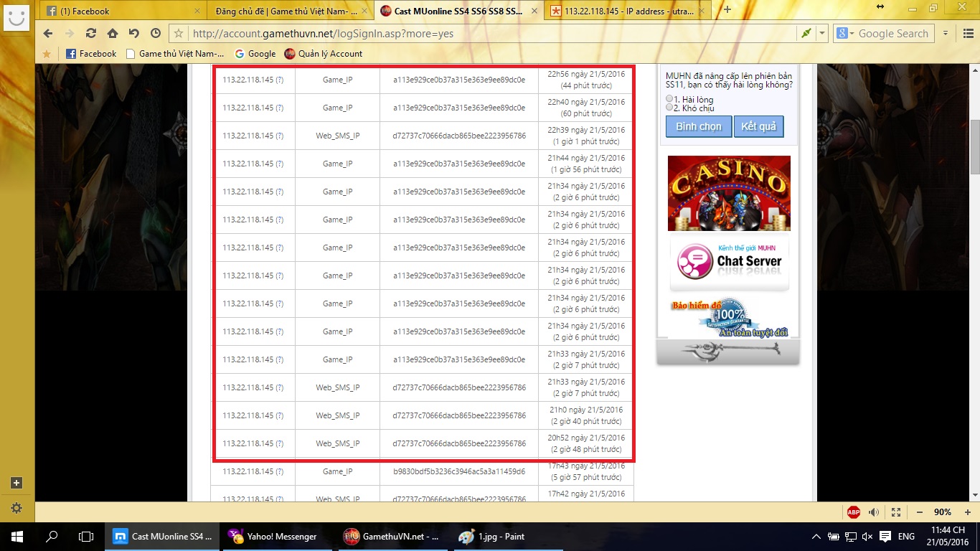This screenshot has height=551, width=980.
Task: Open the address bar dropdown arrow
Action: pos(822,34)
